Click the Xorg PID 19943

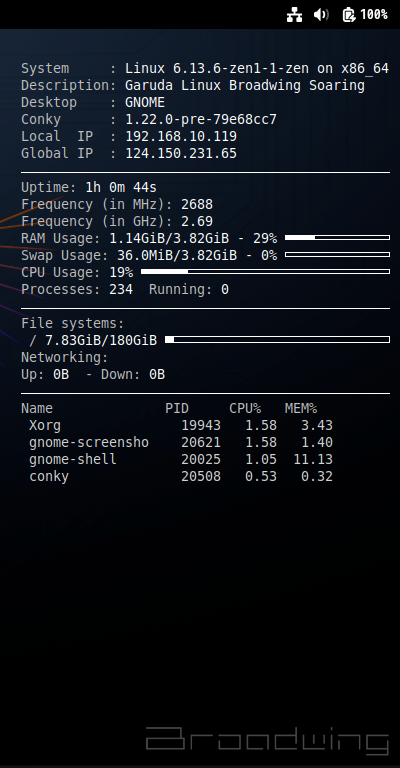pos(201,426)
